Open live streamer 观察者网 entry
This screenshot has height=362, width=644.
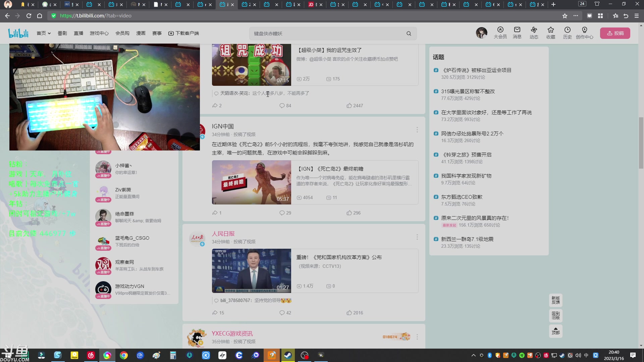click(x=134, y=265)
